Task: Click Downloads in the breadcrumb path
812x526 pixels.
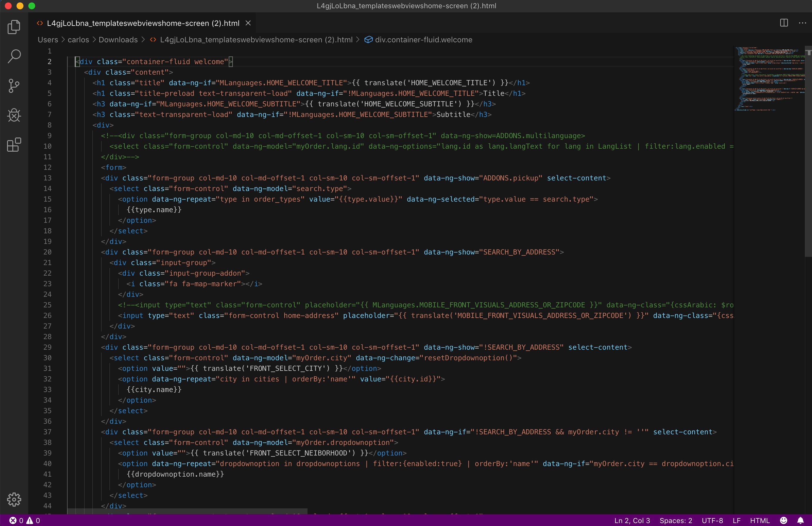Action: 118,40
